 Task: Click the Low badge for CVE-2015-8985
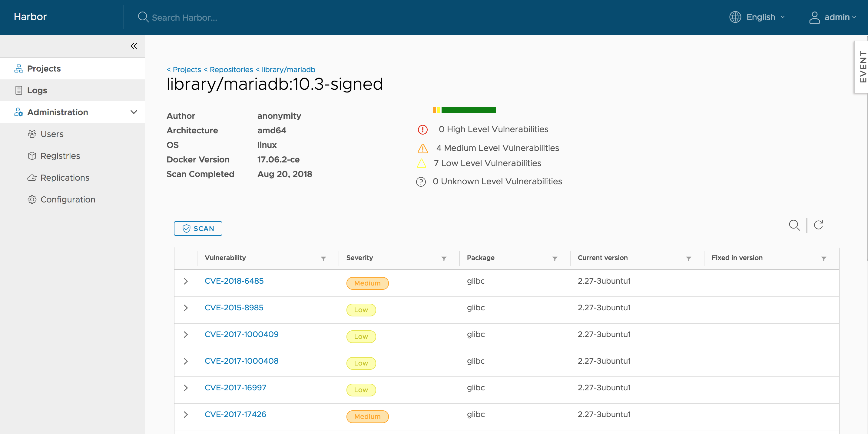point(361,310)
